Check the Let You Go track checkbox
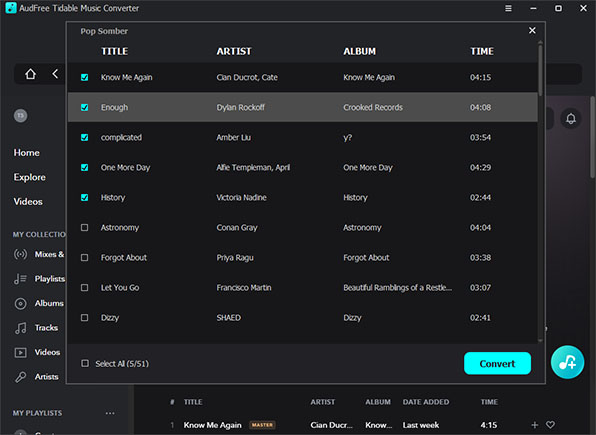 click(x=84, y=287)
